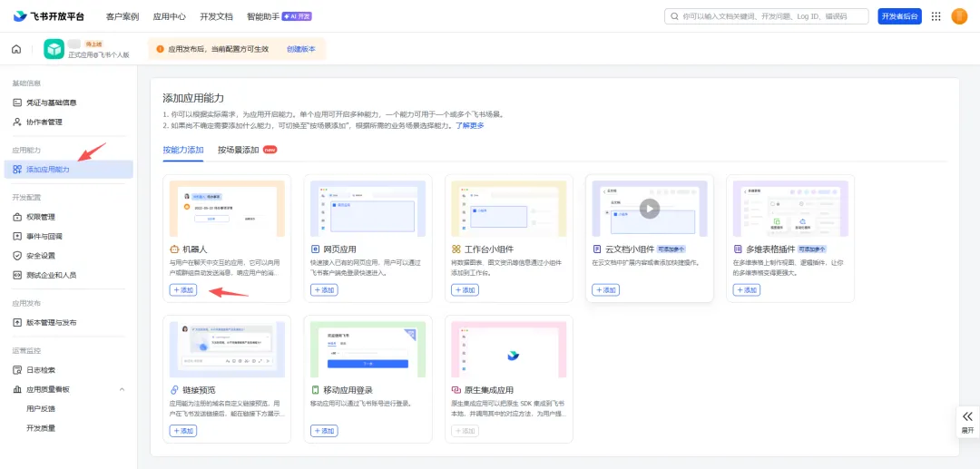Click the documentation search input field

click(766, 16)
